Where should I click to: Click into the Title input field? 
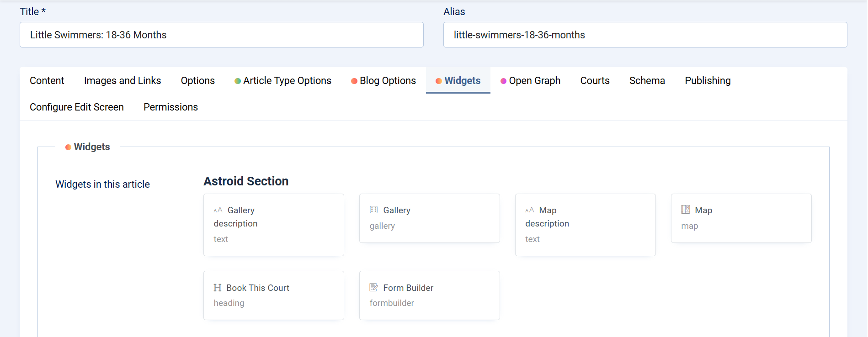point(222,35)
